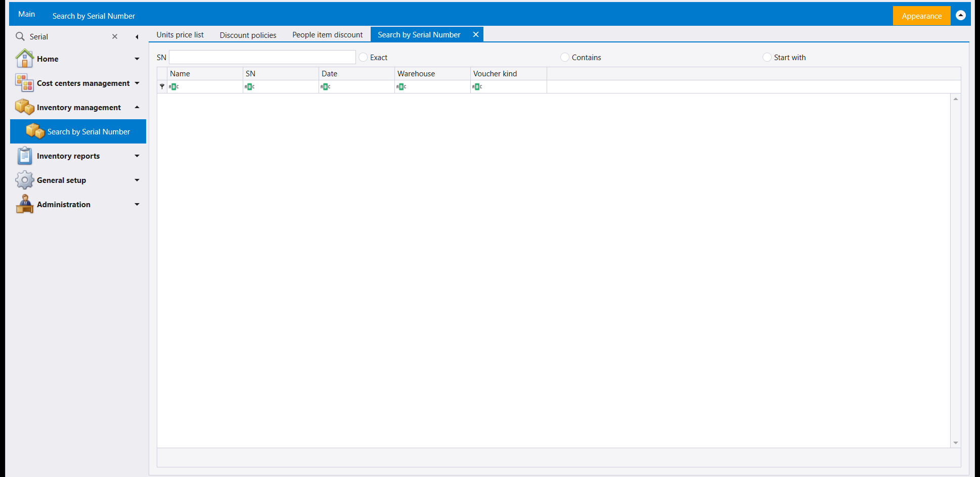Click the magnifier search icon in sidebar

click(20, 36)
